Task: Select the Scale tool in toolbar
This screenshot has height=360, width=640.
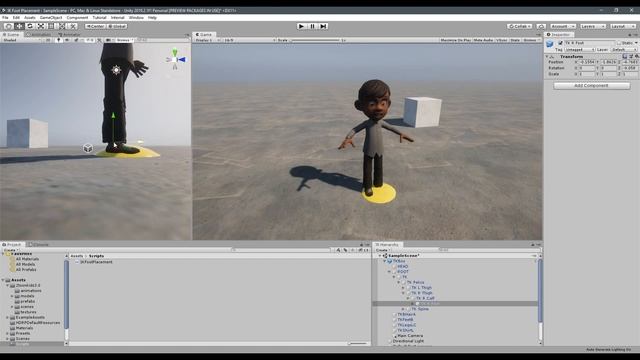Action: click(40, 26)
